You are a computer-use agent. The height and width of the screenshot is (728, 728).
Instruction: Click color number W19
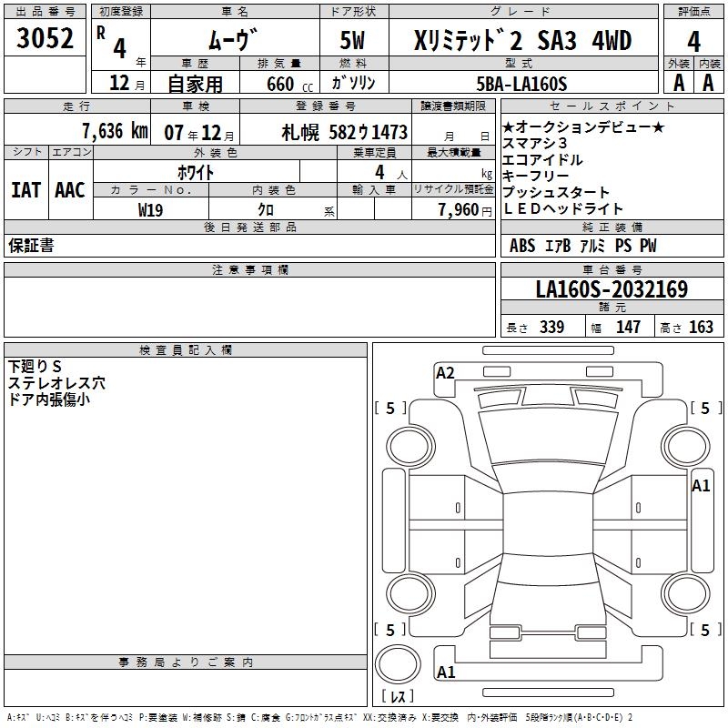[x=150, y=210]
